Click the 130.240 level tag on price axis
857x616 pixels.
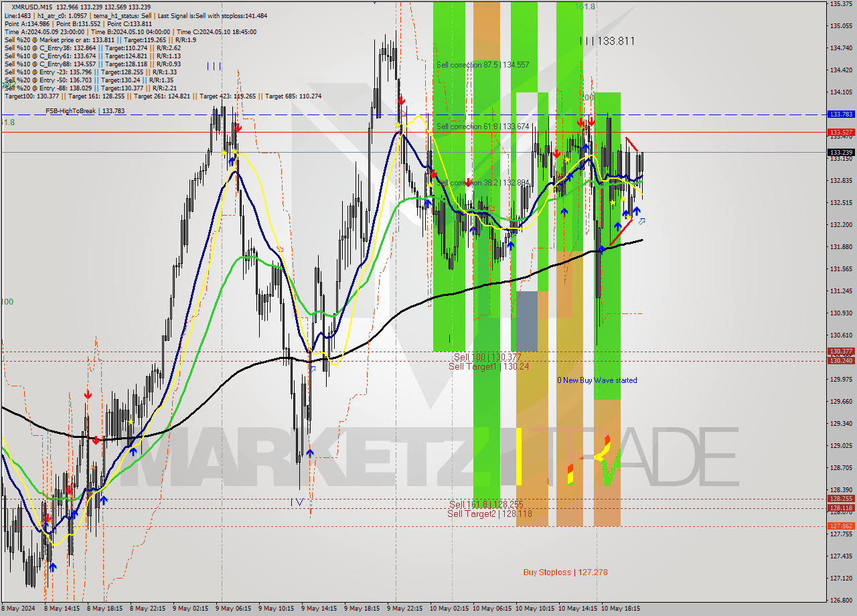pyautogui.click(x=841, y=361)
